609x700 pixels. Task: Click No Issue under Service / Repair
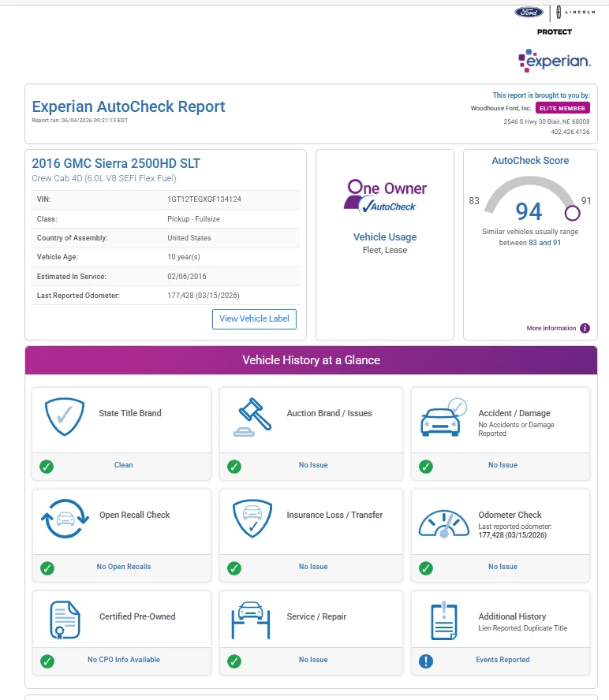coord(313,659)
